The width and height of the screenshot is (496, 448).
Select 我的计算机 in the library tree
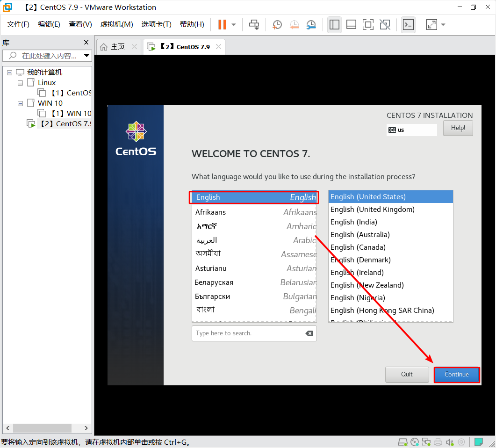tap(44, 72)
